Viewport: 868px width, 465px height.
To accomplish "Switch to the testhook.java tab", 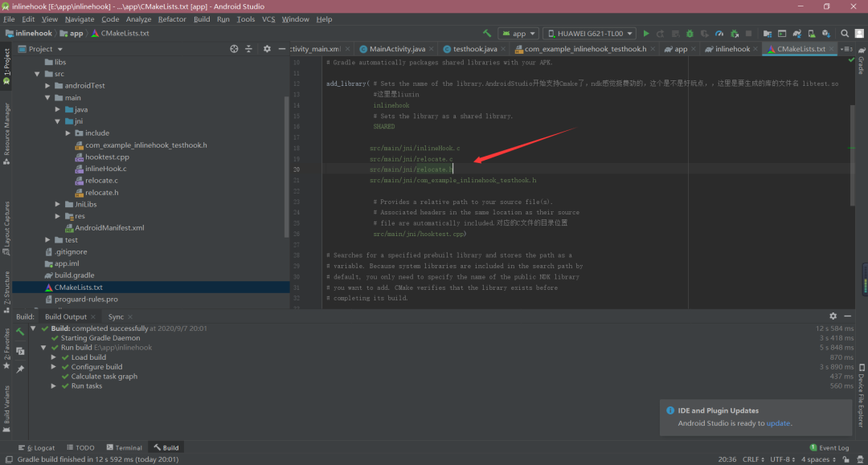I will click(x=475, y=49).
